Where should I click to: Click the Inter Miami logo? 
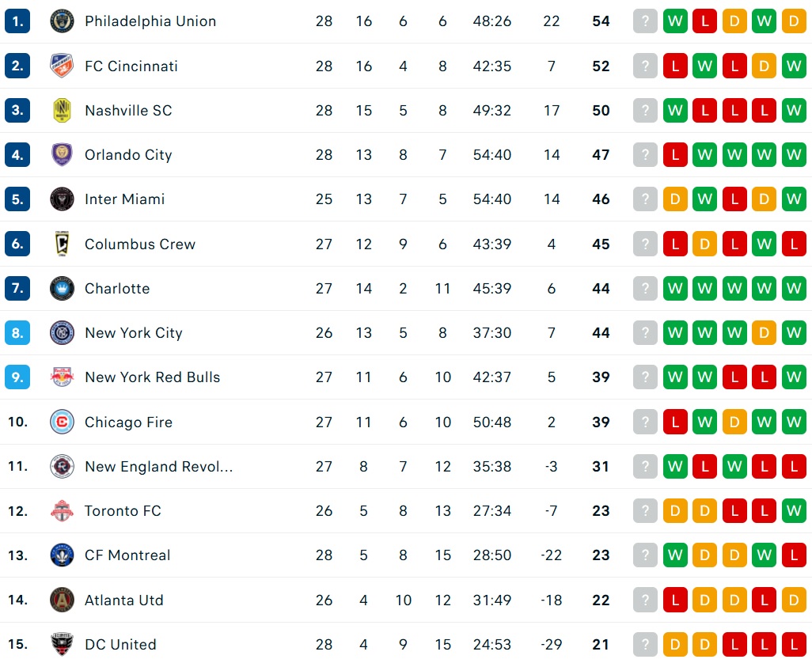tap(62, 199)
